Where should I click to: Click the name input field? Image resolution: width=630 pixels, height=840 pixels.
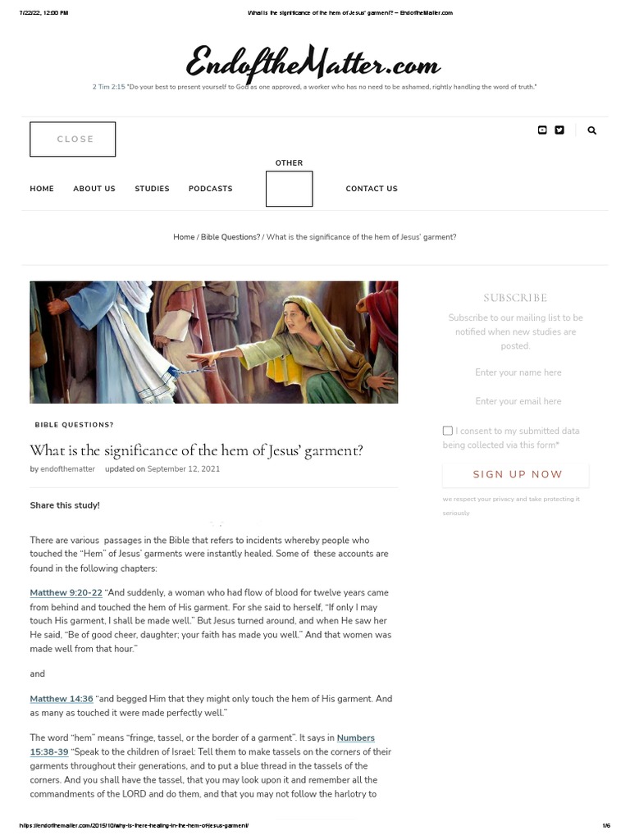[516, 372]
